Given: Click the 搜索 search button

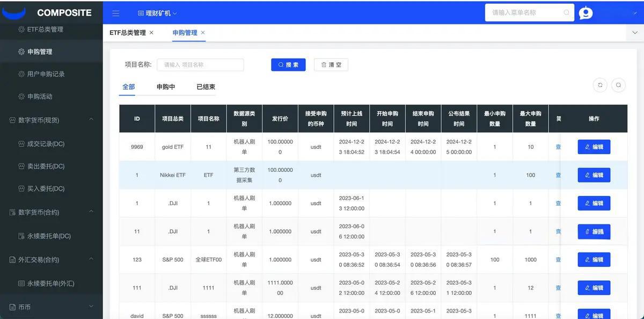Looking at the screenshot, I should coord(288,64).
